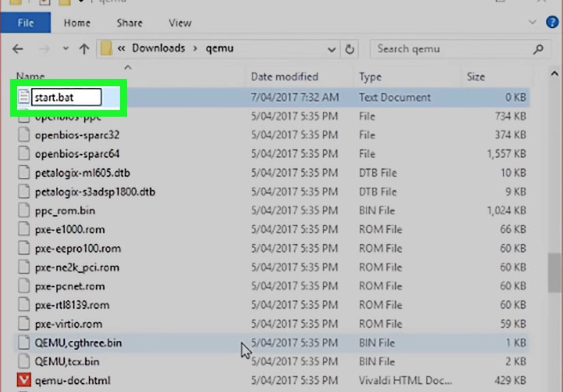Select QEMU,tcx.bin
Image resolution: width=563 pixels, height=392 pixels.
pyautogui.click(x=67, y=361)
